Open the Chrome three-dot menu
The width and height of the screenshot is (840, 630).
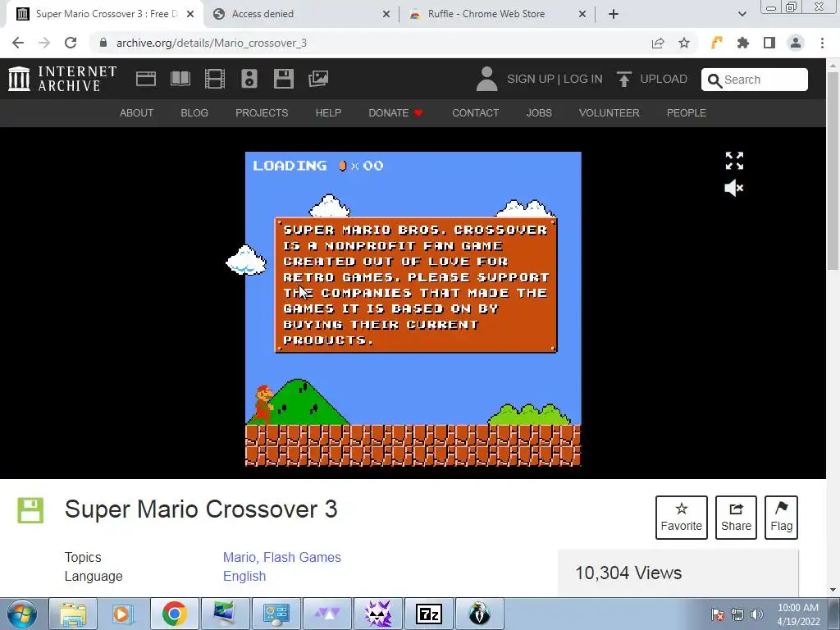822,43
